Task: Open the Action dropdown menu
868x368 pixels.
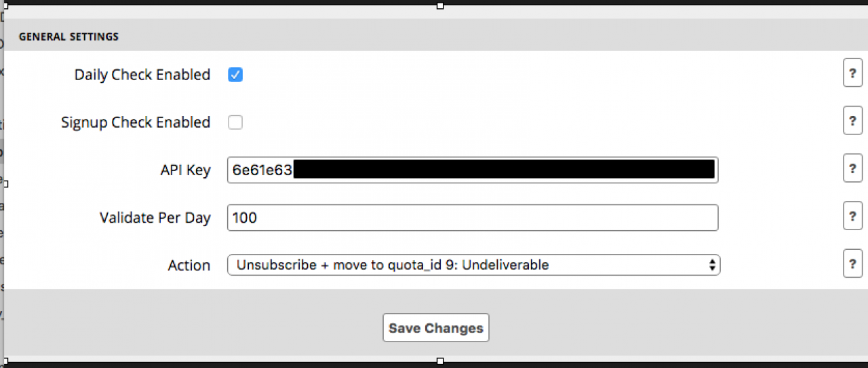Action: (473, 265)
